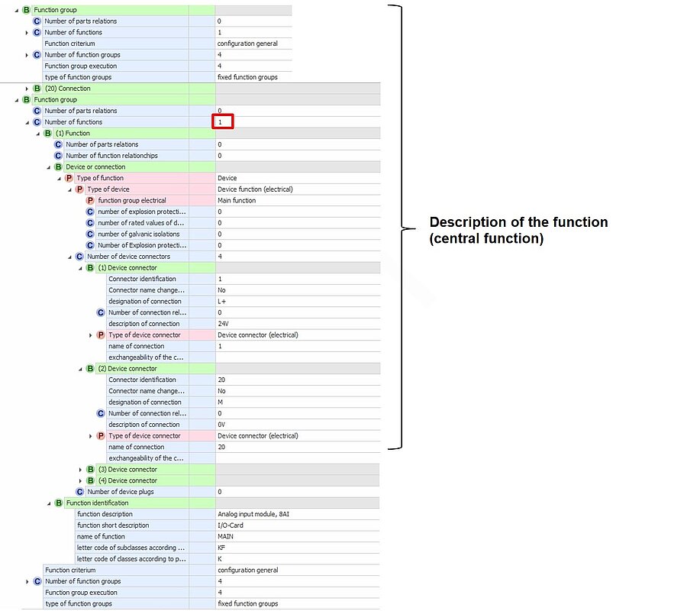Click the C icon for number of galvanic isolations
Image resolution: width=700 pixels, height=611 pixels.
(90, 234)
